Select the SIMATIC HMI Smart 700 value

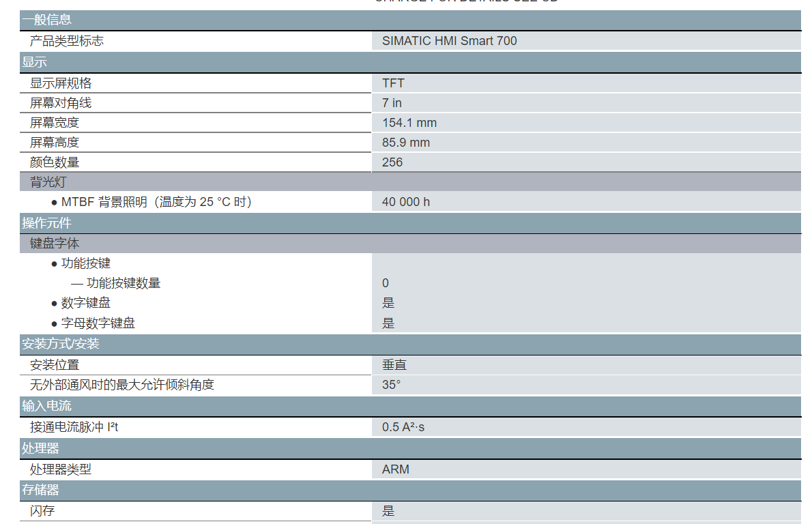449,41
